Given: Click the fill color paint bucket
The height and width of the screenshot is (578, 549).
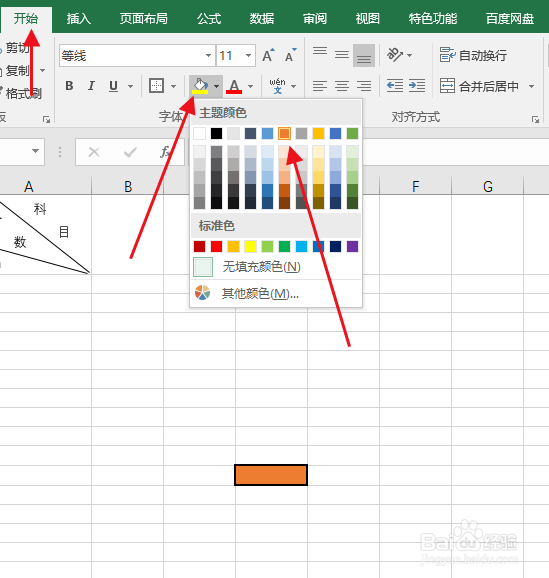Looking at the screenshot, I should [x=200, y=86].
